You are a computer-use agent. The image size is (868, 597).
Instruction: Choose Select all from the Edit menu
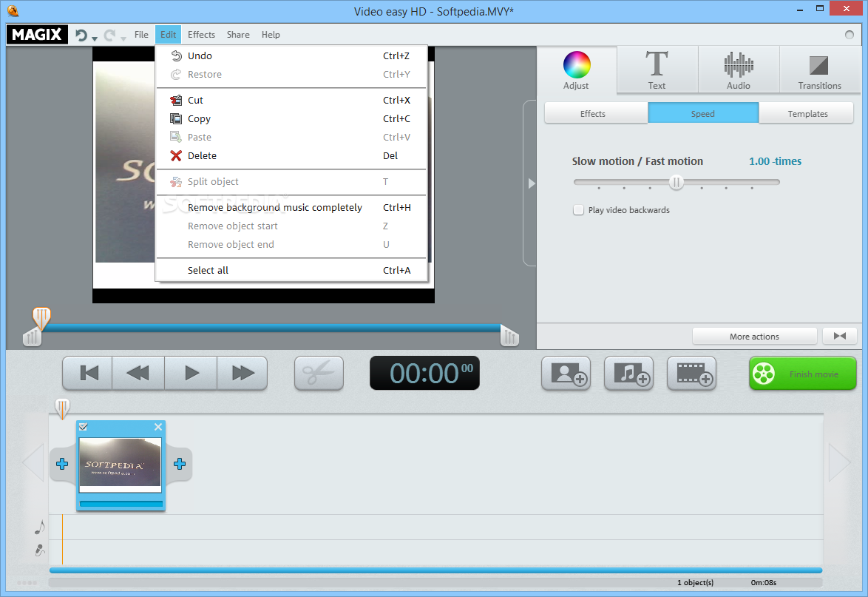[292, 270]
